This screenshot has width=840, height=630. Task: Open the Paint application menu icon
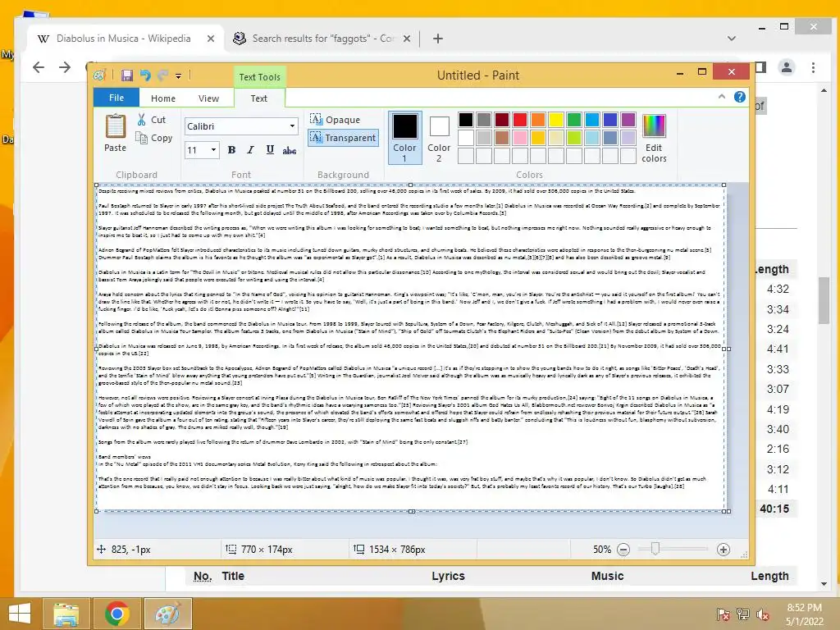[x=99, y=75]
